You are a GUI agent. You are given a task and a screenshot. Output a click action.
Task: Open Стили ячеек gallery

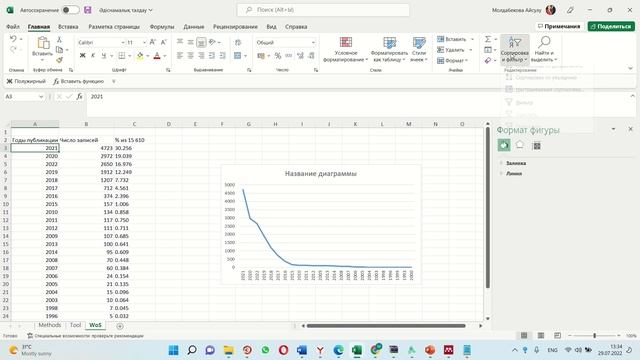tap(419, 49)
